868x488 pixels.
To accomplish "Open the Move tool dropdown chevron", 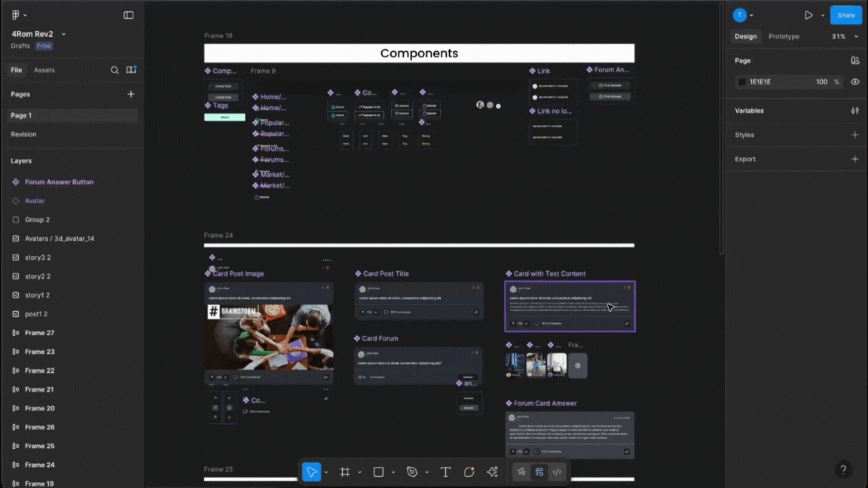I will click(325, 472).
